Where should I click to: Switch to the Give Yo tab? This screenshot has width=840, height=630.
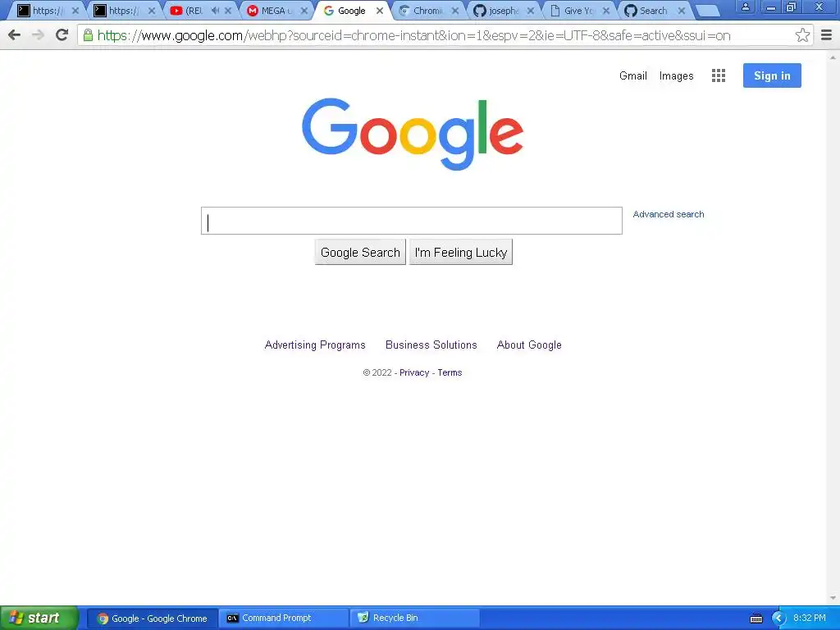pyautogui.click(x=578, y=11)
